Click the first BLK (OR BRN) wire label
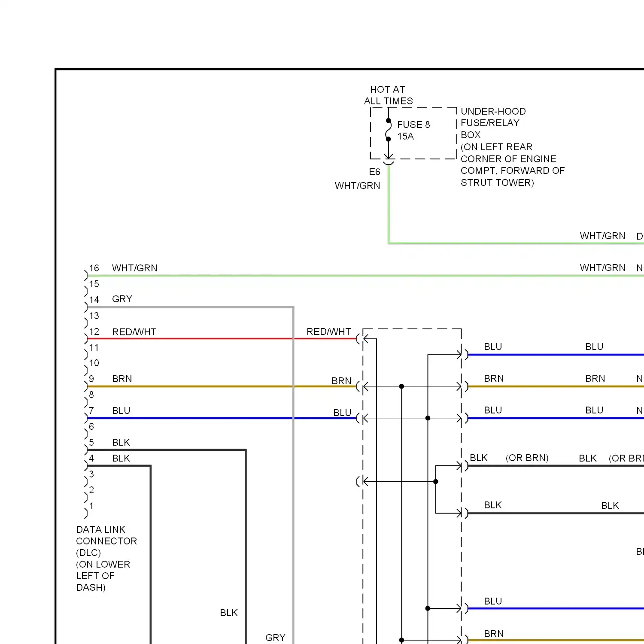Viewport: 644px width, 644px height. [x=509, y=458]
